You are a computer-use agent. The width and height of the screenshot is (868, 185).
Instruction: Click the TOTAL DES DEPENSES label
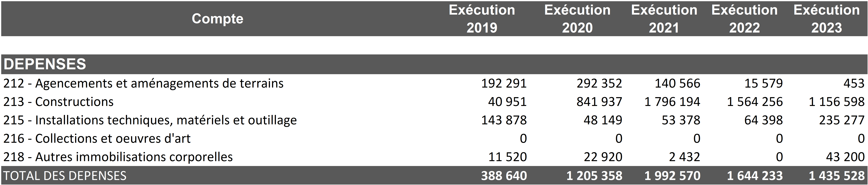click(x=65, y=176)
